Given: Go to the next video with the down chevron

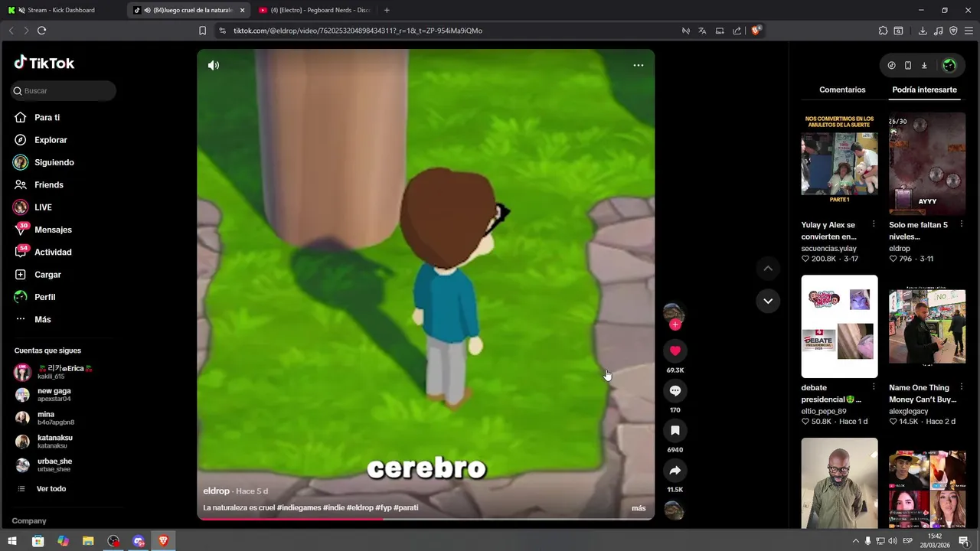Looking at the screenshot, I should (x=768, y=301).
